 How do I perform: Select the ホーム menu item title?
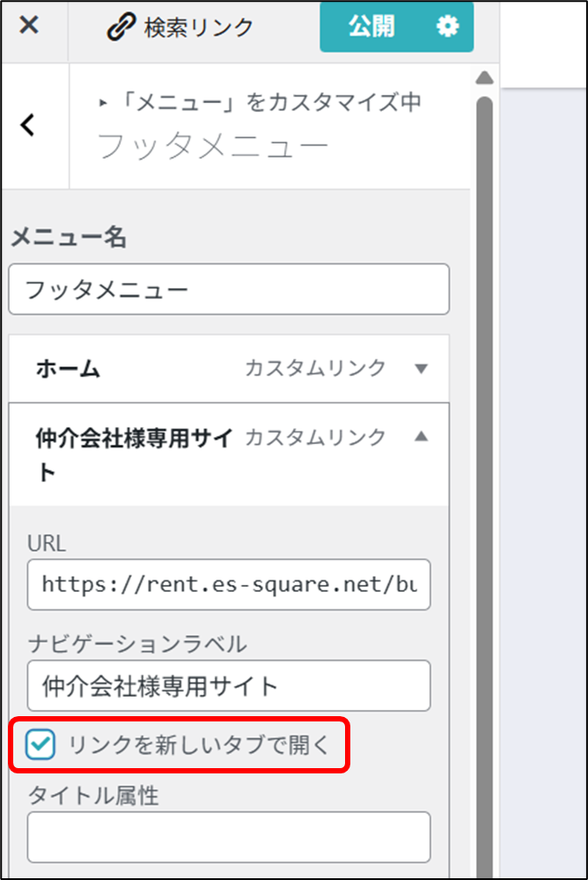point(68,369)
